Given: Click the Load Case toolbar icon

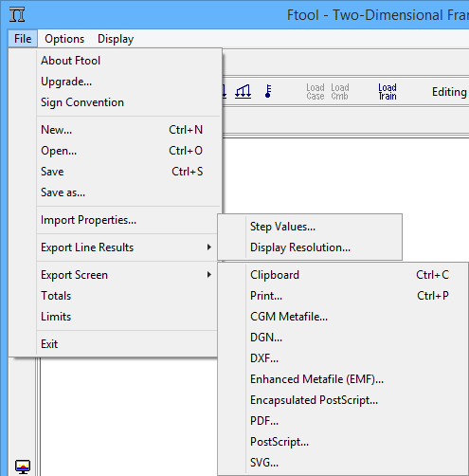Looking at the screenshot, I should [316, 92].
